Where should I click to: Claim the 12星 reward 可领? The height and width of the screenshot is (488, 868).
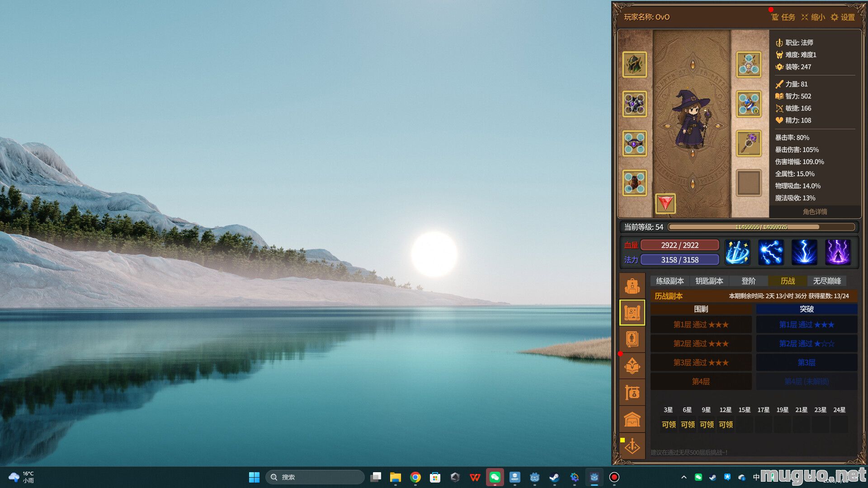726,425
